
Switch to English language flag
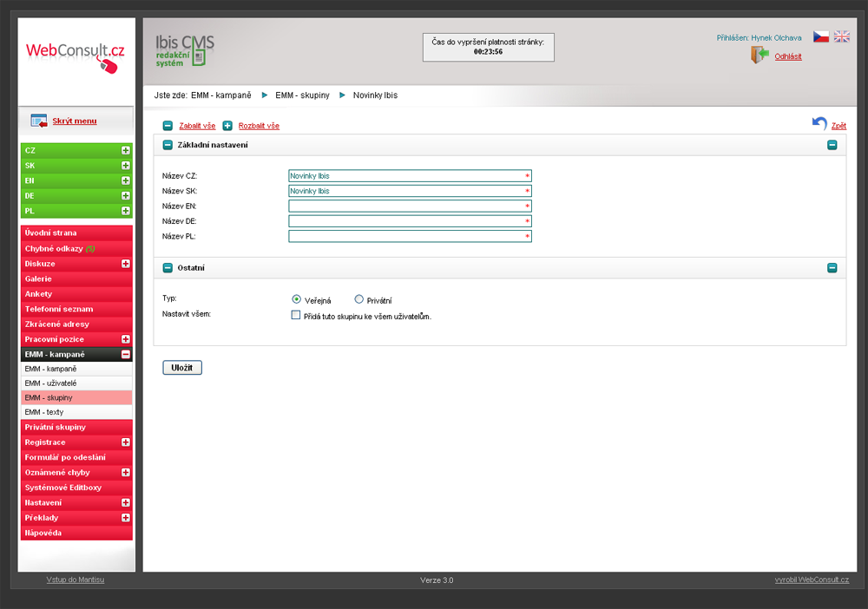(x=841, y=36)
